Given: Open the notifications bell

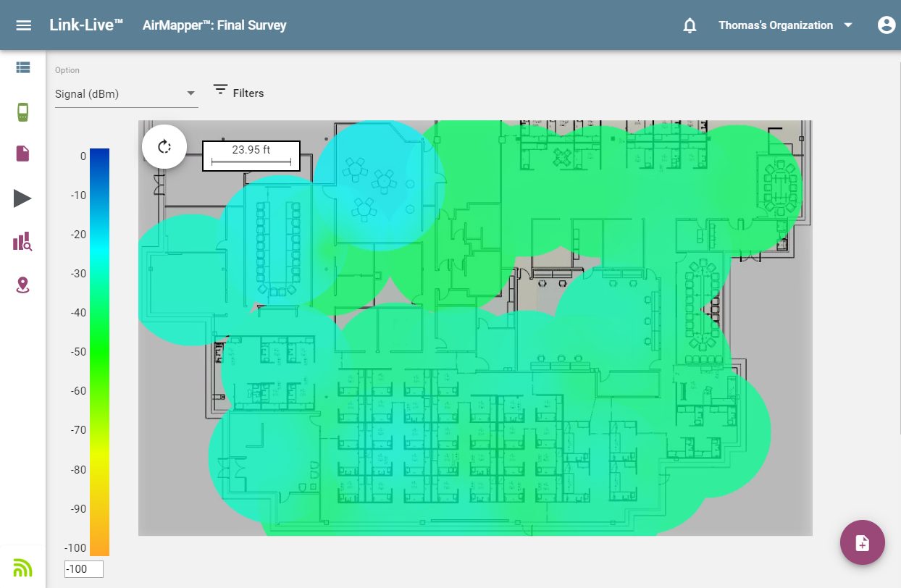Looking at the screenshot, I should point(690,25).
